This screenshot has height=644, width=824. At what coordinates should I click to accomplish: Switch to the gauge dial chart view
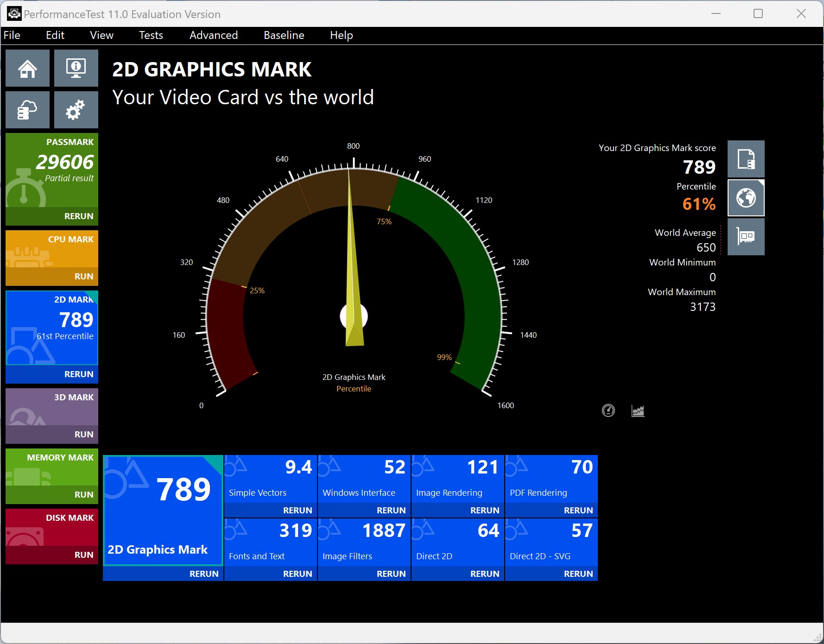click(608, 410)
